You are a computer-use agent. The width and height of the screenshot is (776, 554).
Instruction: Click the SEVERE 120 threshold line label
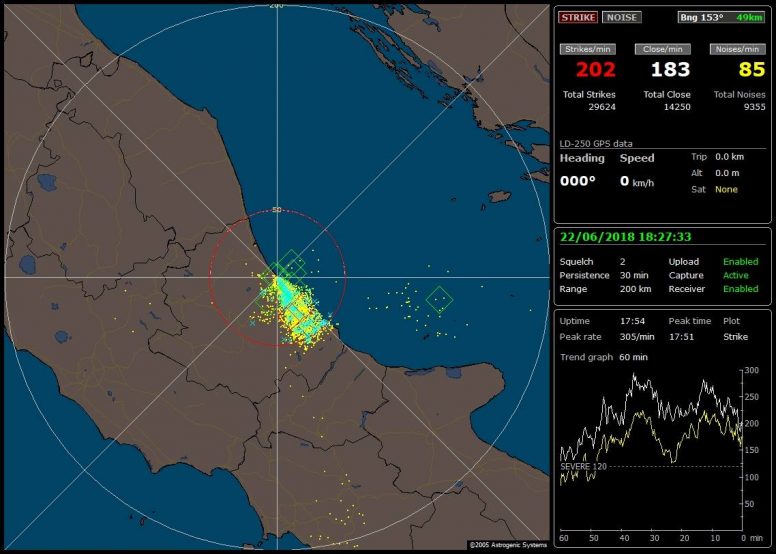point(584,466)
